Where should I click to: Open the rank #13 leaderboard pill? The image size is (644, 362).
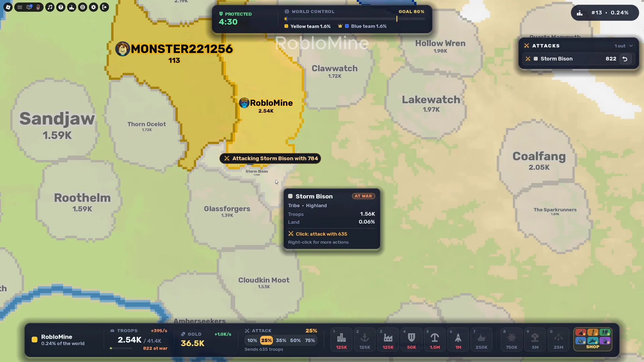click(605, 13)
